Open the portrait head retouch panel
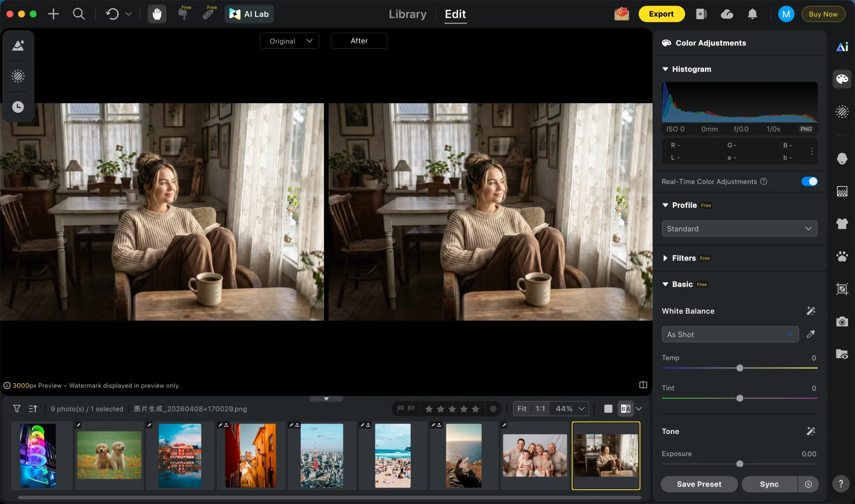855x504 pixels. (842, 159)
